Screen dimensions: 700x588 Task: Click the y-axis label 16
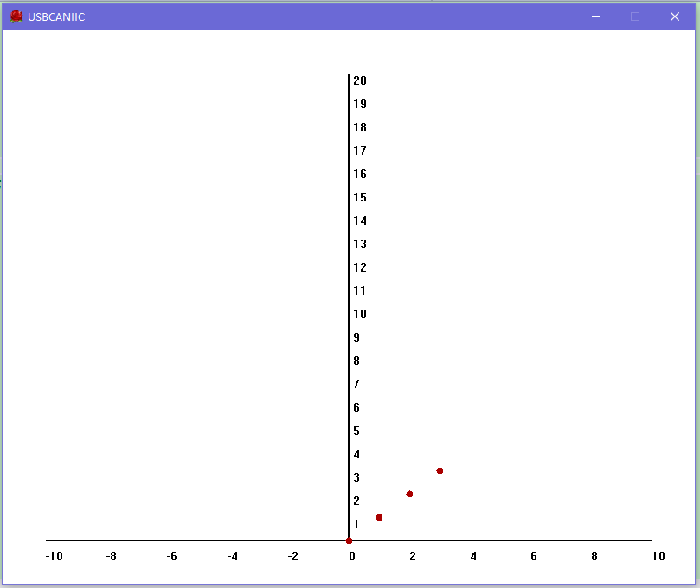360,174
